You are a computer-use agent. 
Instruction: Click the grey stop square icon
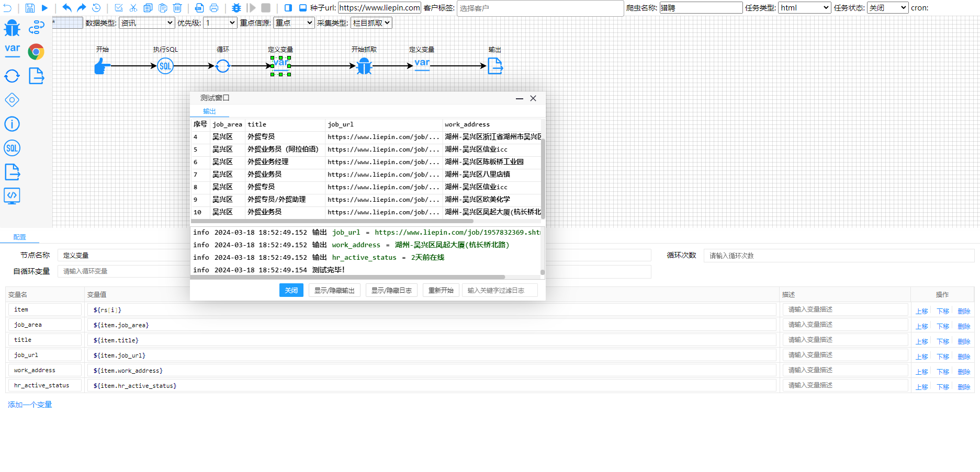point(266,8)
